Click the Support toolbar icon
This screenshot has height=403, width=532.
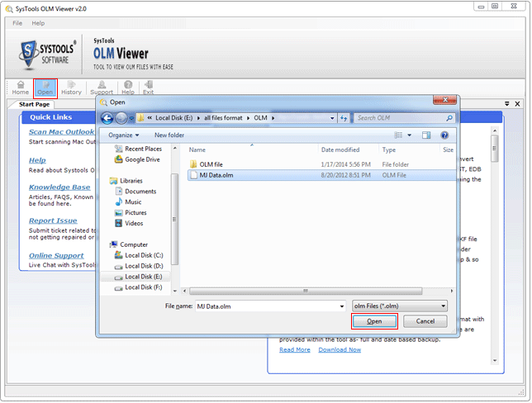pyautogui.click(x=102, y=88)
